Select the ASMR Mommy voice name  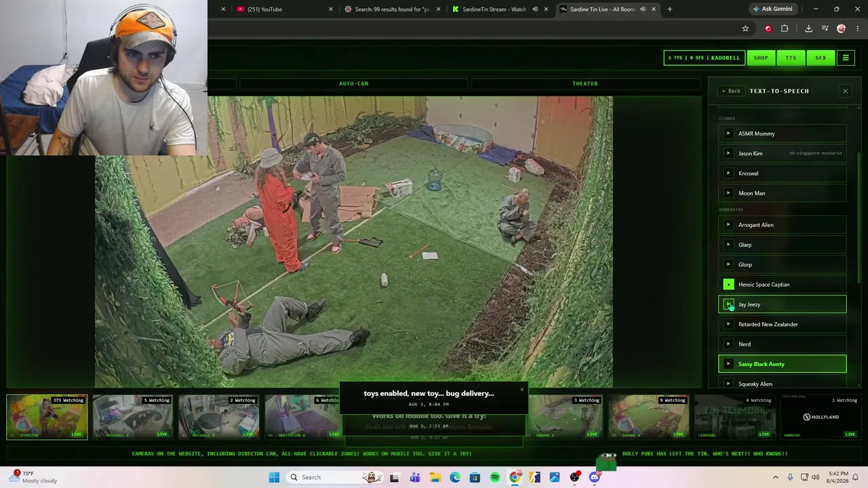(x=756, y=134)
